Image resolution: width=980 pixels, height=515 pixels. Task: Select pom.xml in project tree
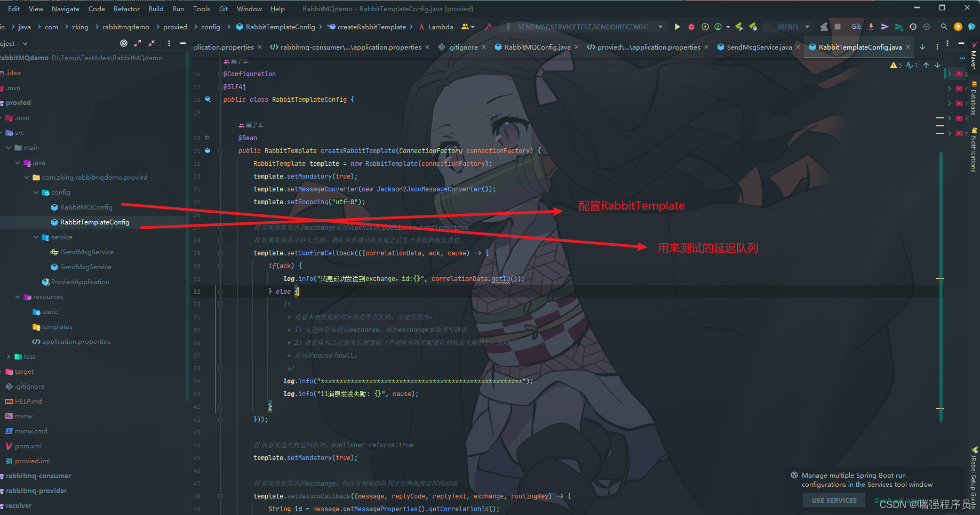pos(23,446)
